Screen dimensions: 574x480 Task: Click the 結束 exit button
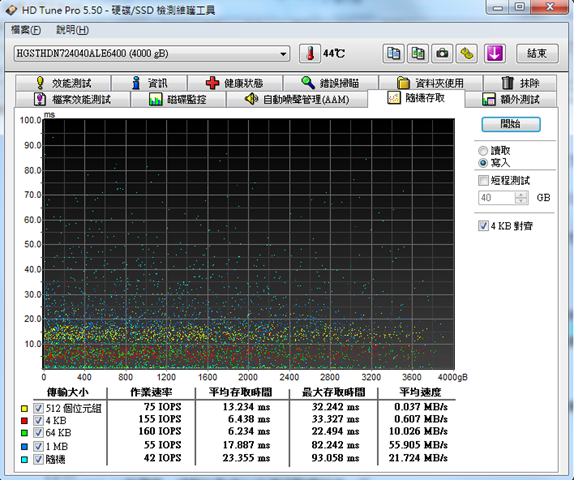(x=537, y=53)
